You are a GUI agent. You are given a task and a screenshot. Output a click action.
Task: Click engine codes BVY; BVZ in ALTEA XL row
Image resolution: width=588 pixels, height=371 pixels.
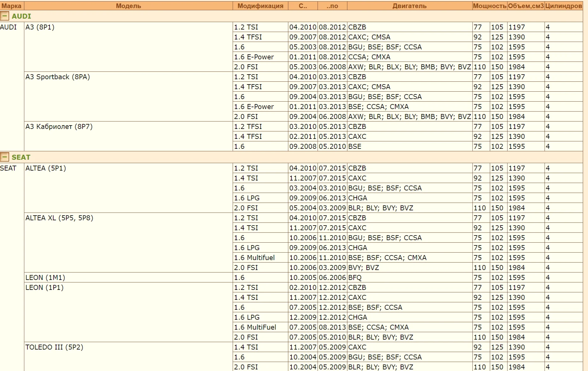click(410, 268)
